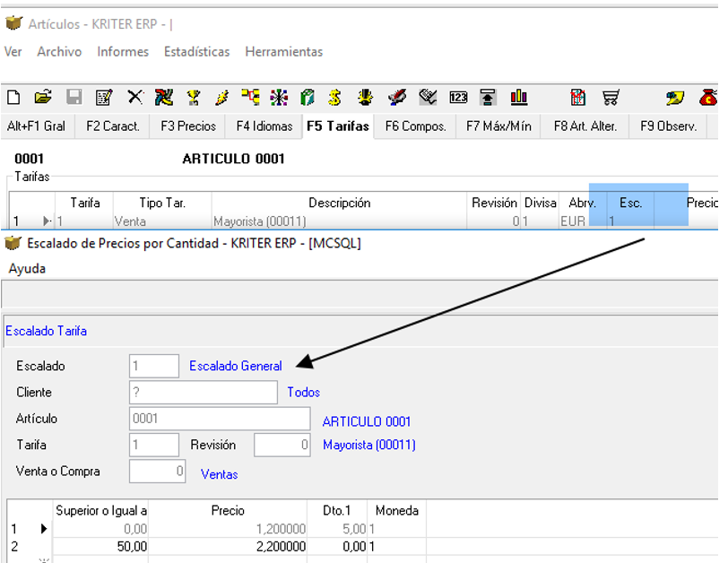Image resolution: width=728 pixels, height=563 pixels.
Task: Click the yellow scroll note icon
Action: tap(674, 98)
